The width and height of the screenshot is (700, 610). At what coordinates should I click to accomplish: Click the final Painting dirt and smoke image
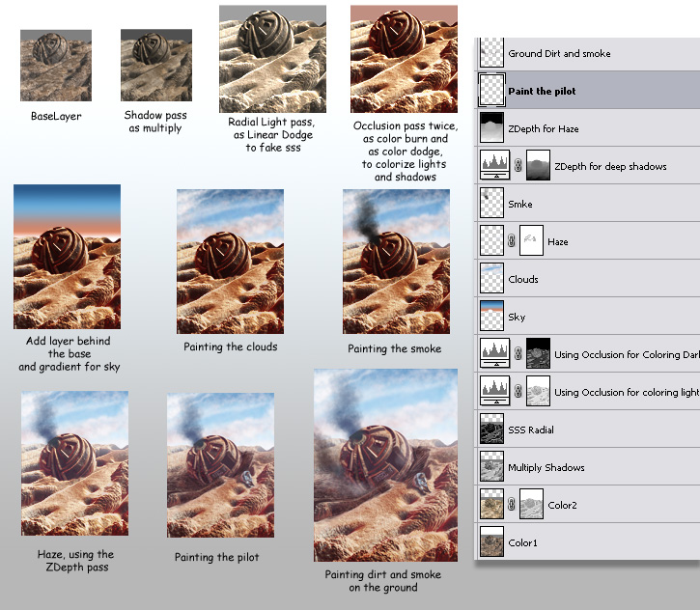click(382, 466)
